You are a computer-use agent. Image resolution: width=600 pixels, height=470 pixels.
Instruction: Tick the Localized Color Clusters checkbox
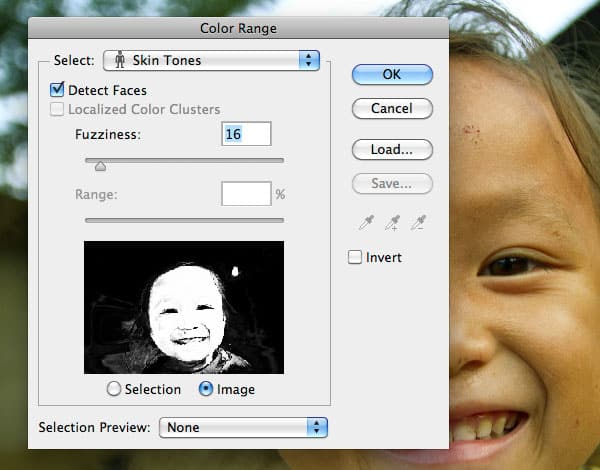click(x=57, y=109)
